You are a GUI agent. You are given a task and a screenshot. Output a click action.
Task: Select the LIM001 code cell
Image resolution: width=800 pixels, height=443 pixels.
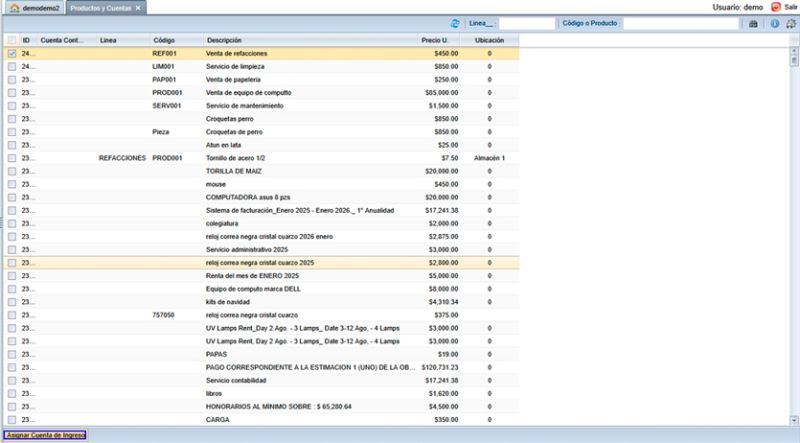[x=163, y=66]
